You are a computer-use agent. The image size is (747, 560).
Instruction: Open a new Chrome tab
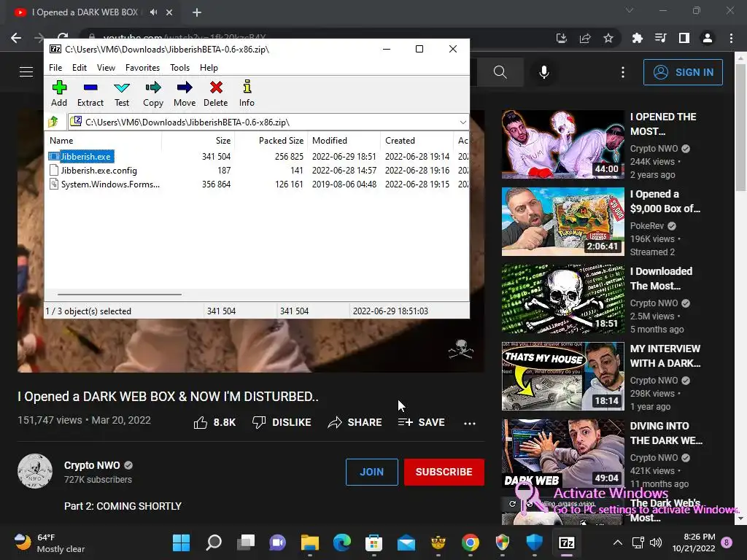click(197, 12)
